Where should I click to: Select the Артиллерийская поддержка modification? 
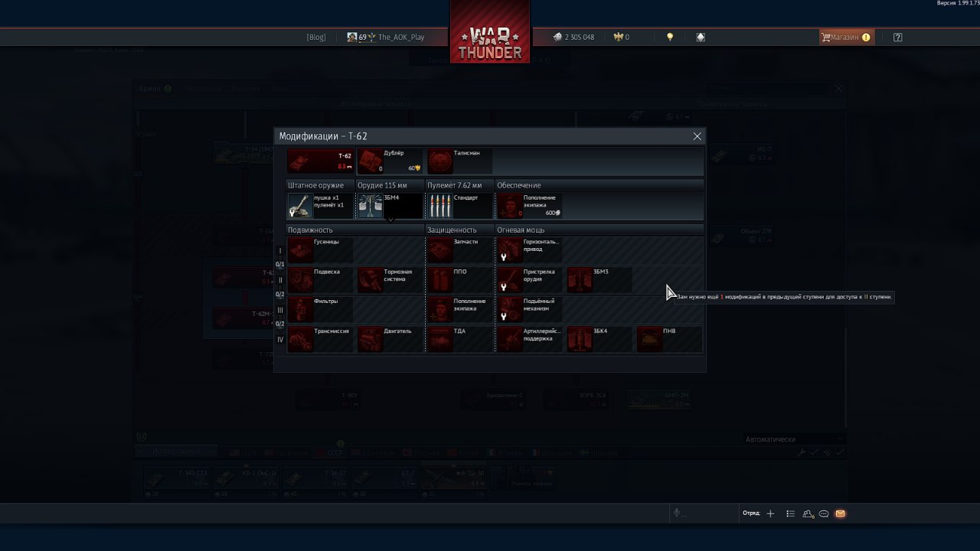(x=530, y=340)
